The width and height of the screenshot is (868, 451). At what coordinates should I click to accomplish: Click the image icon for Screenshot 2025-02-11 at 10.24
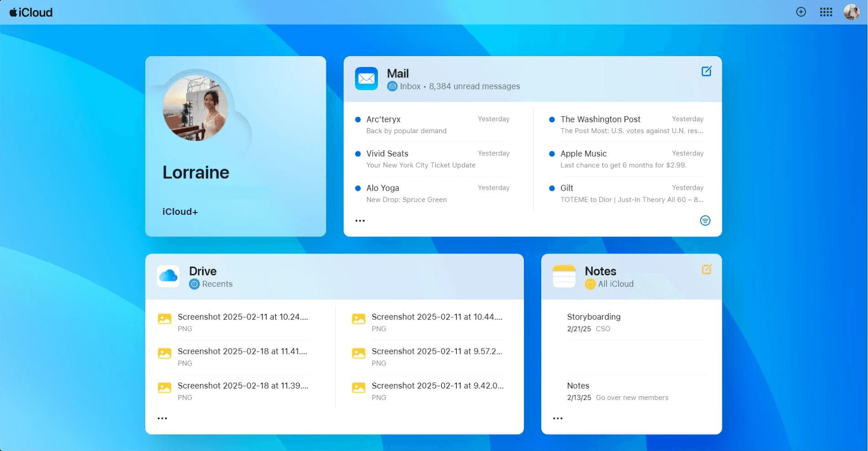(164, 319)
